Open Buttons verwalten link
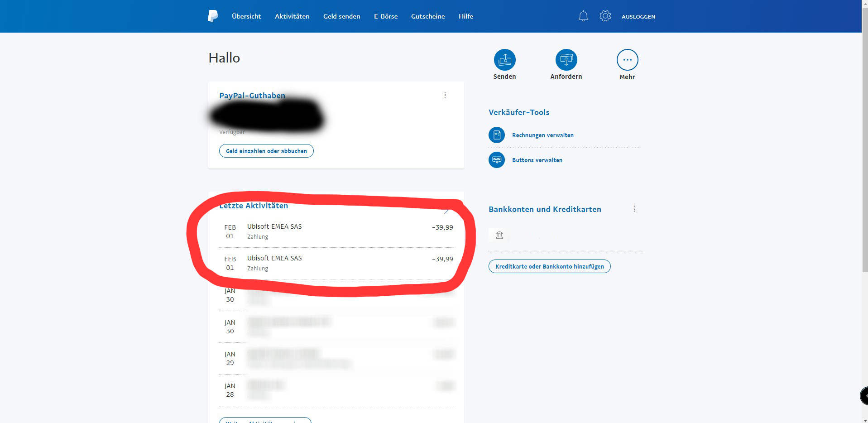Image resolution: width=868 pixels, height=423 pixels. point(537,160)
